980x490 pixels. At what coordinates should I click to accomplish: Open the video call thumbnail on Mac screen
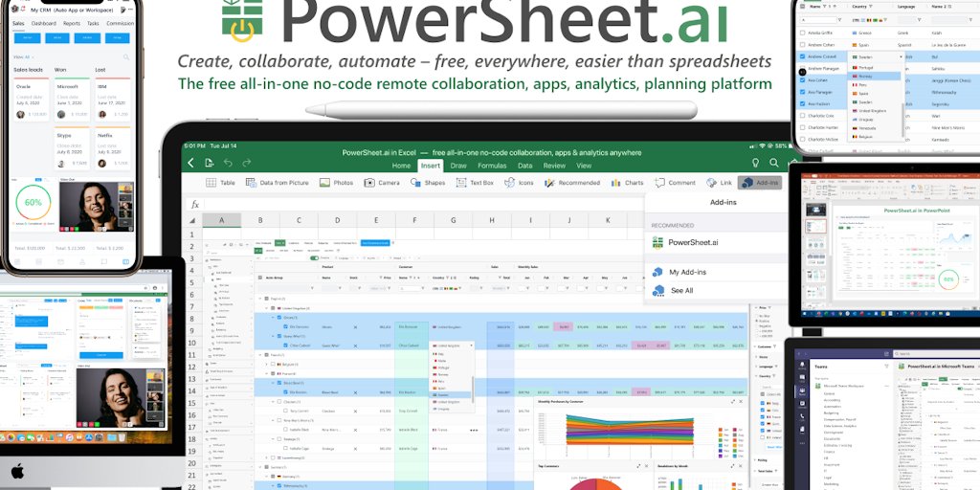(x=122, y=397)
